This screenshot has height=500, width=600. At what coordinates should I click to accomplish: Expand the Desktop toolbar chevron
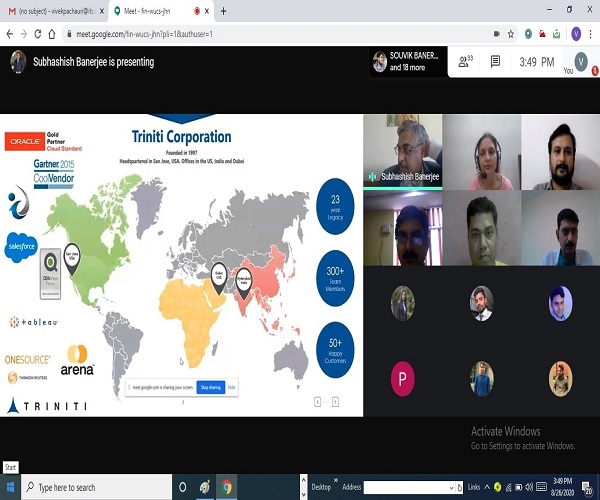(336, 480)
